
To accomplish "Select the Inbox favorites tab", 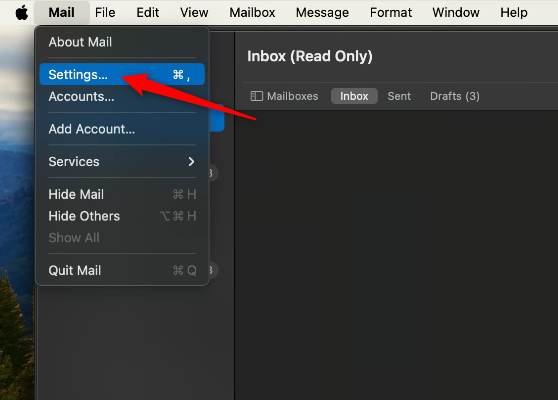I will tap(354, 96).
